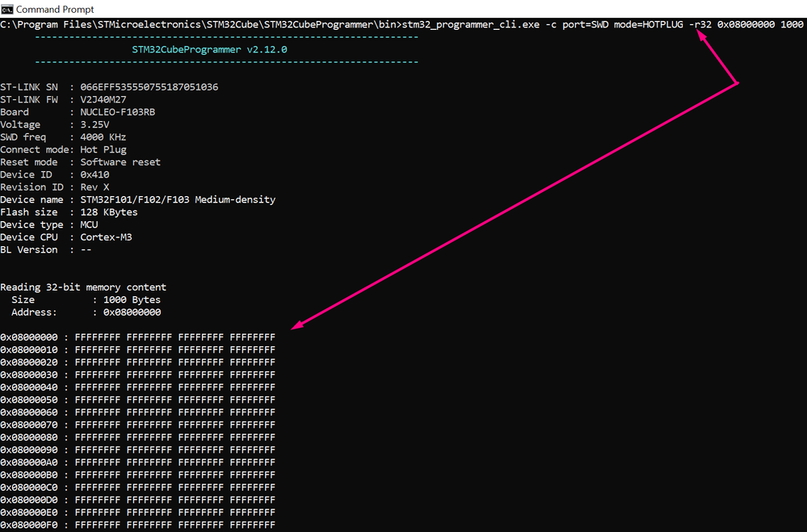807x532 pixels.
Task: Click memory row address 0x080000B0
Action: (x=29, y=475)
